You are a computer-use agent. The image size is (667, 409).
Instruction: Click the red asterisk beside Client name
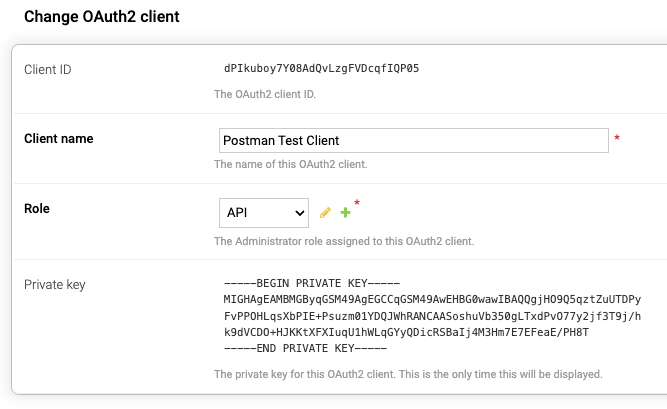coord(617,138)
